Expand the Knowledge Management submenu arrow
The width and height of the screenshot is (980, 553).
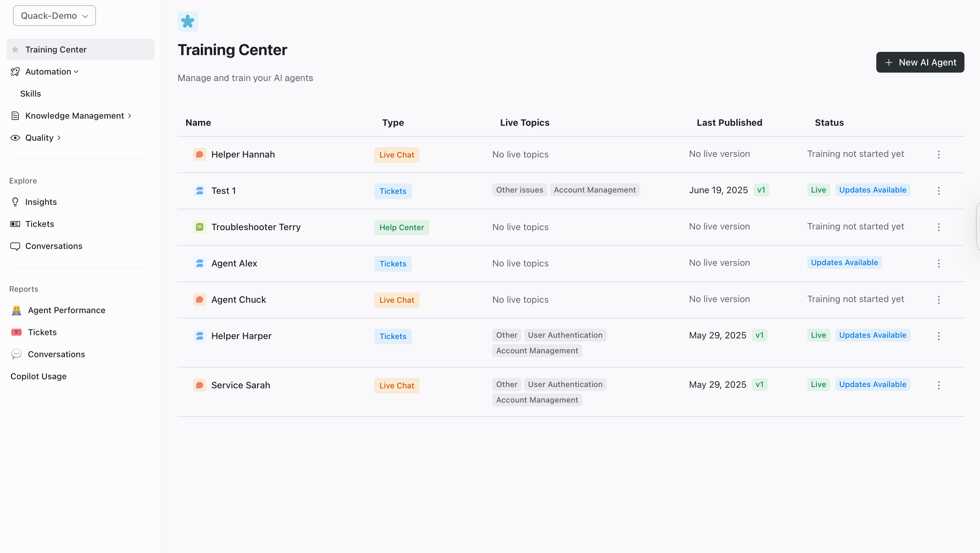click(x=129, y=116)
